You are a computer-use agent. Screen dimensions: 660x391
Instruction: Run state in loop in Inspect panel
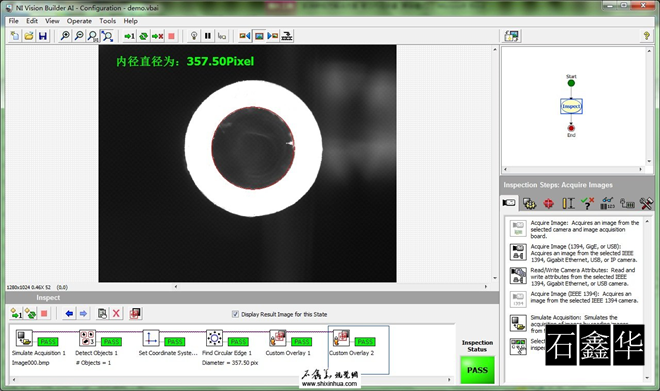coord(30,314)
